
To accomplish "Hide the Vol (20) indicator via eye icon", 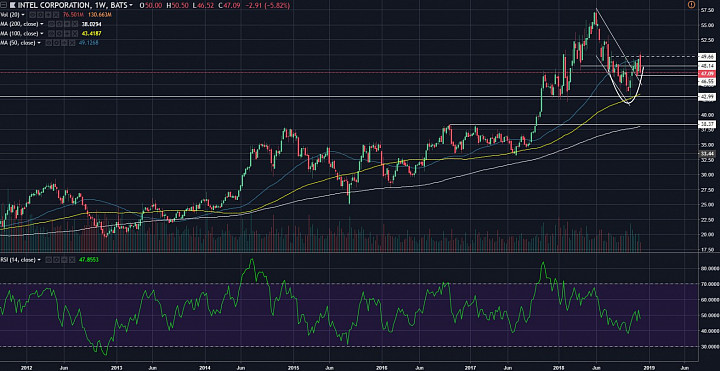I will click(32, 15).
